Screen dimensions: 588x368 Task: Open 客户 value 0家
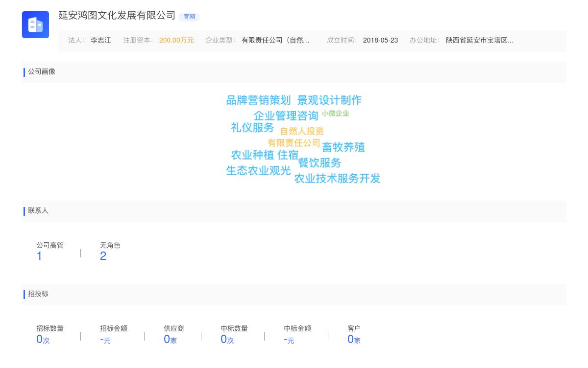click(x=354, y=339)
